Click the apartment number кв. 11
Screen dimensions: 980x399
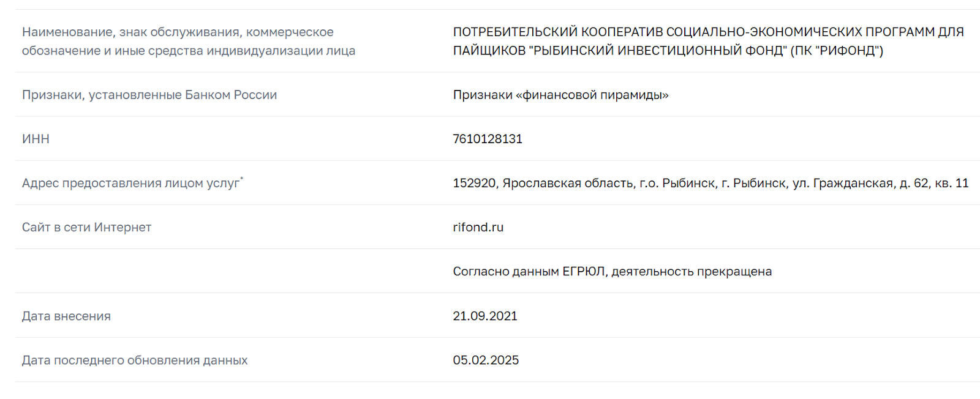click(952, 183)
